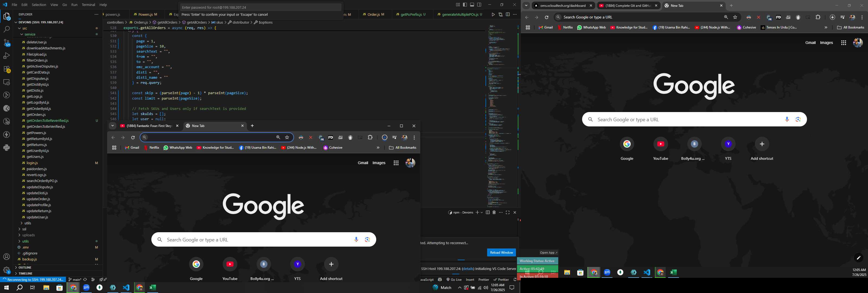Open Netflix bookmark in right Chrome window
This screenshot has height=293, width=868.
(x=565, y=28)
